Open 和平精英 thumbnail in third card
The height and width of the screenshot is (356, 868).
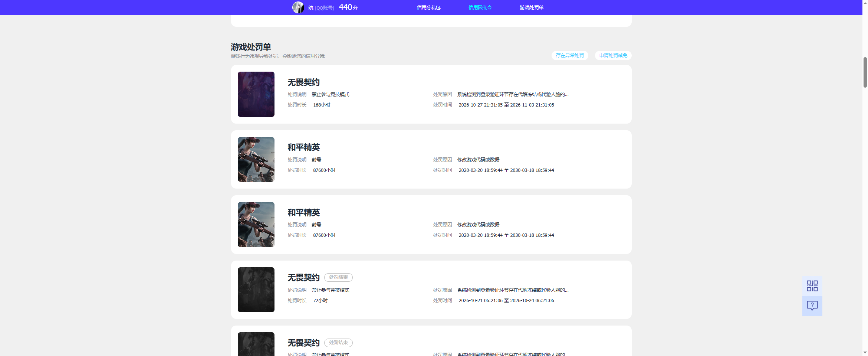pyautogui.click(x=256, y=225)
